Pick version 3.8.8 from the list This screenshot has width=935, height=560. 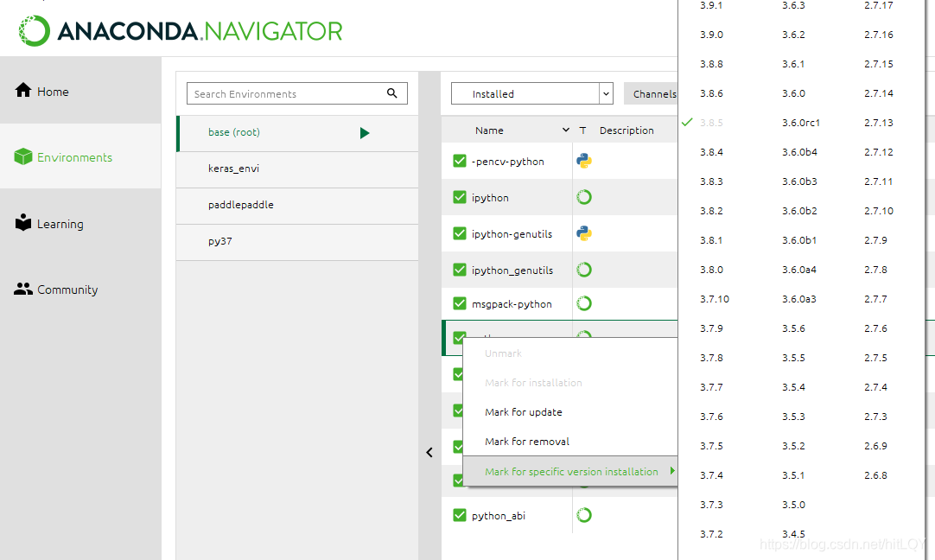point(711,64)
